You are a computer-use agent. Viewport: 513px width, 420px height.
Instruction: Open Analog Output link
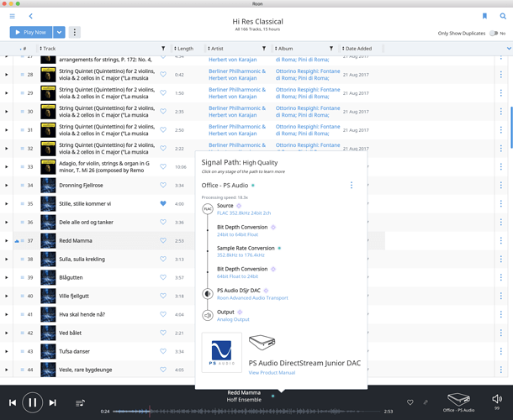point(233,319)
